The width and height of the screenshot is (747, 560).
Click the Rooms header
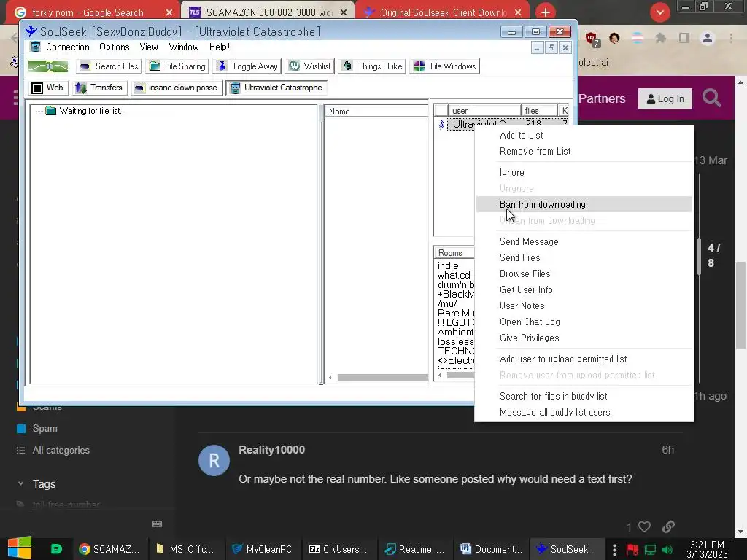coord(454,253)
